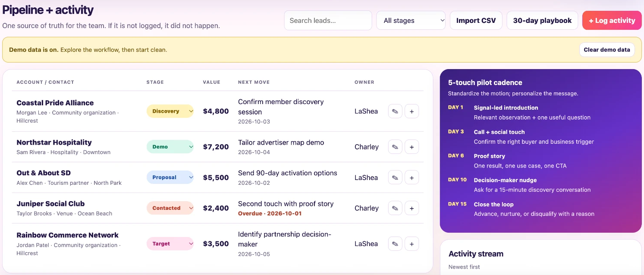
Task: Click Send 90-day activation options text
Action: tap(288, 173)
